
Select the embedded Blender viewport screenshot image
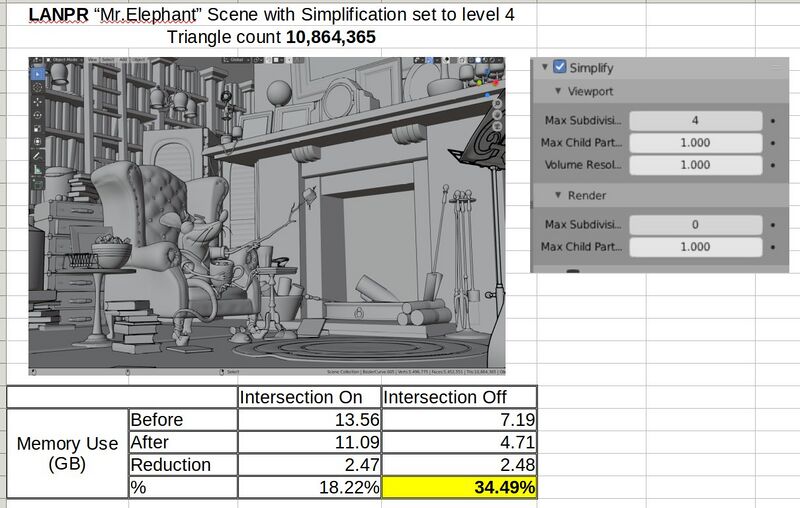[x=267, y=216]
